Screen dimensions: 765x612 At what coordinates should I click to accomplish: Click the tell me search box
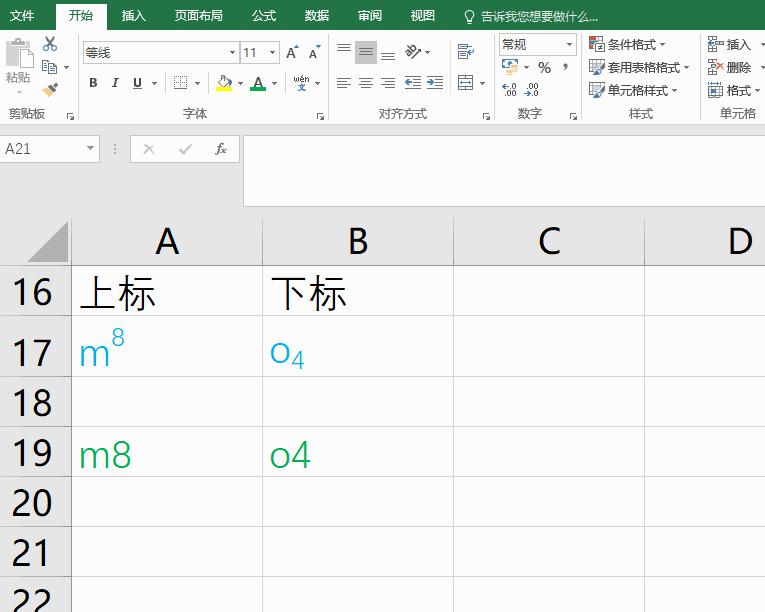(531, 17)
